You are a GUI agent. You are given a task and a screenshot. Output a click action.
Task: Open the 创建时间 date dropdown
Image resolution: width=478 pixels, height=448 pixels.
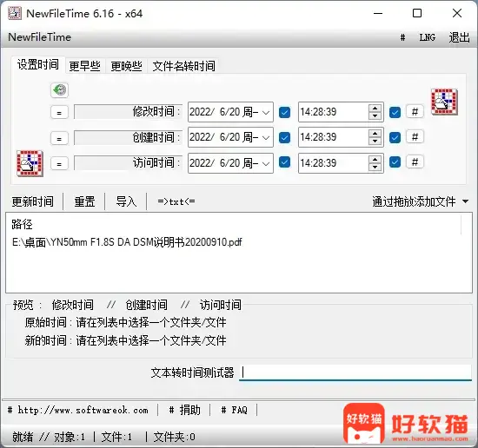[266, 138]
